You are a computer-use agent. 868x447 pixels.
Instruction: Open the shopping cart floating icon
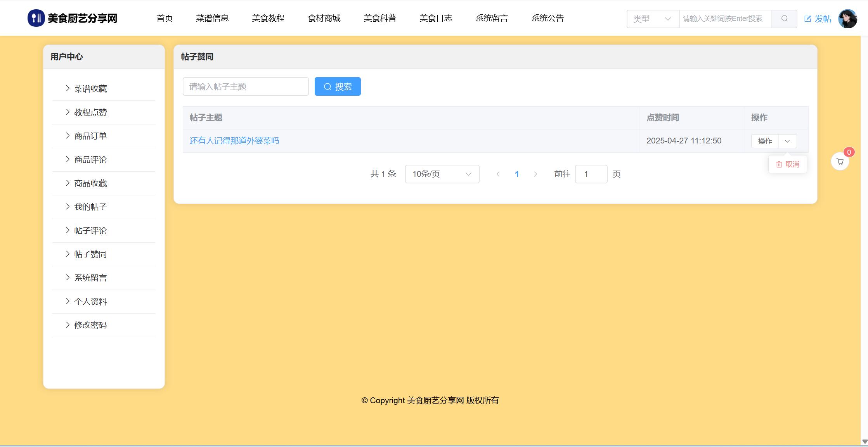(840, 161)
